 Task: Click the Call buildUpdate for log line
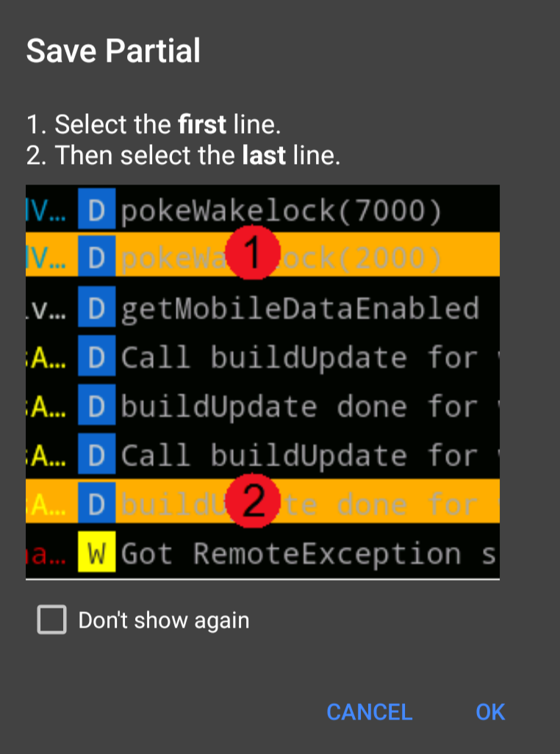[x=294, y=358]
